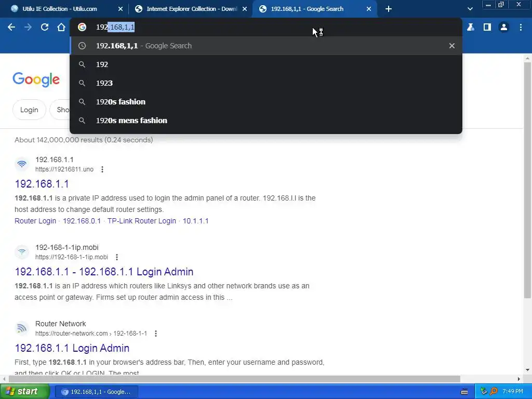Select the clock icon of history suggestion

82,46
